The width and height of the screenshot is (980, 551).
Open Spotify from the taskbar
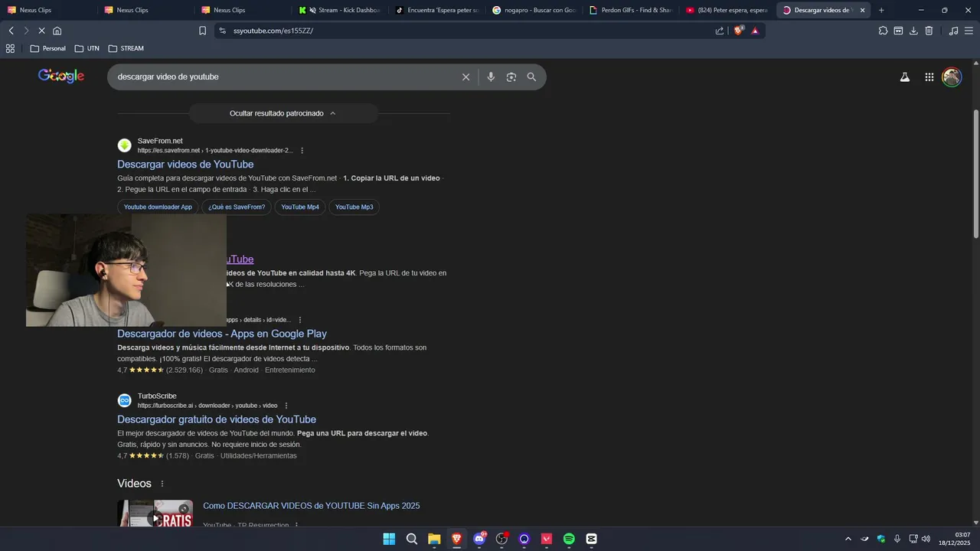point(569,539)
